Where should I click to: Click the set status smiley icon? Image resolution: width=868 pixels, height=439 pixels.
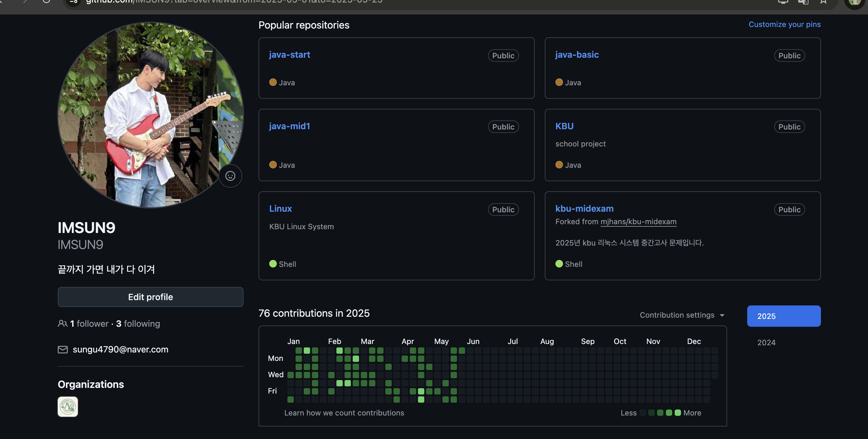coord(230,176)
